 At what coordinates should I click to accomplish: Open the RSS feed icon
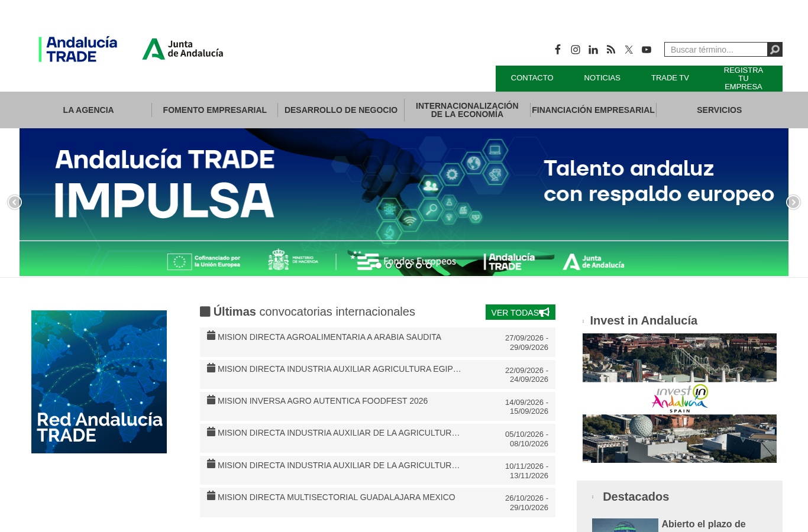pos(611,50)
